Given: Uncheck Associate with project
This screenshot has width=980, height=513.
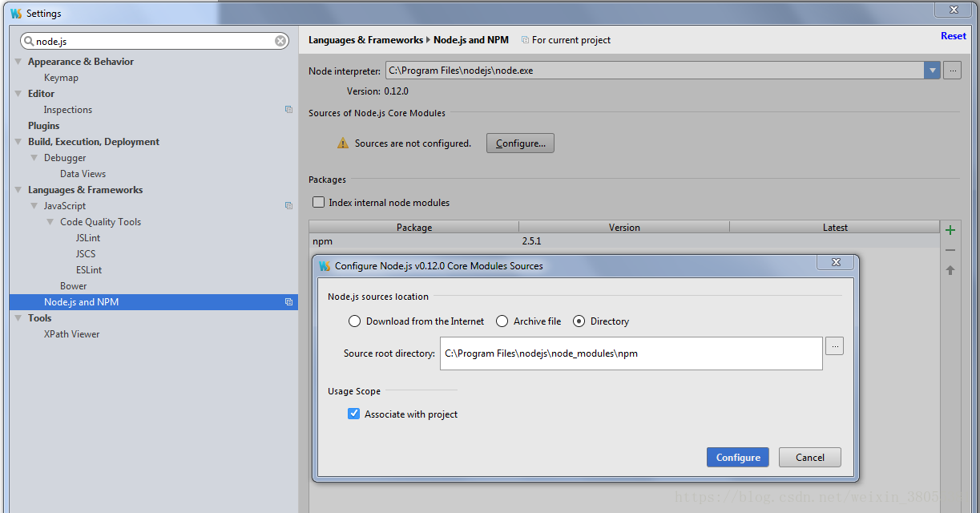Looking at the screenshot, I should click(353, 414).
